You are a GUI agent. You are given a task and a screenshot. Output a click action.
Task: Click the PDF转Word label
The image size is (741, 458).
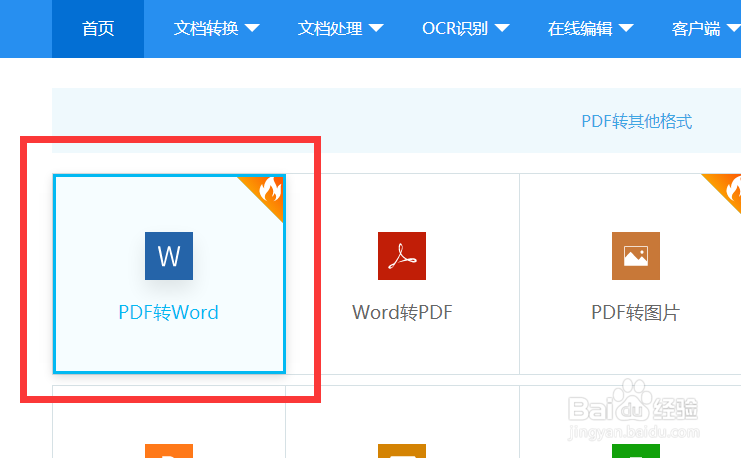[x=168, y=312]
